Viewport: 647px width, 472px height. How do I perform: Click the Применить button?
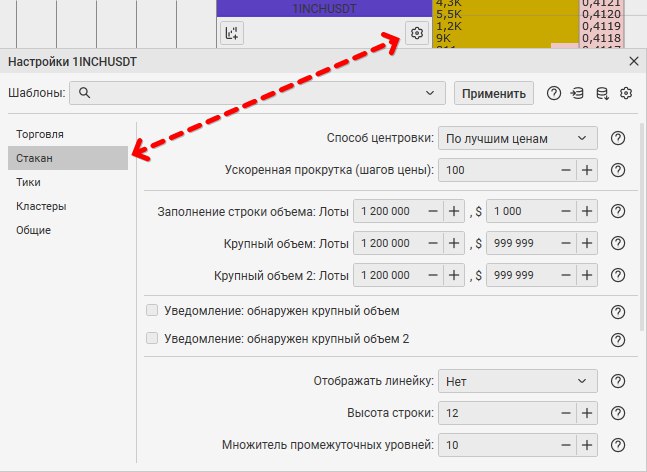493,93
